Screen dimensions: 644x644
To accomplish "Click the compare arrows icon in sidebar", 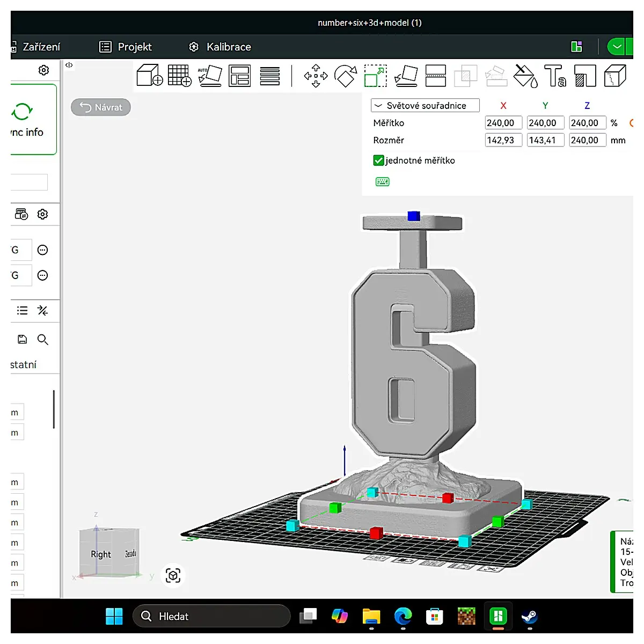I will [42, 310].
